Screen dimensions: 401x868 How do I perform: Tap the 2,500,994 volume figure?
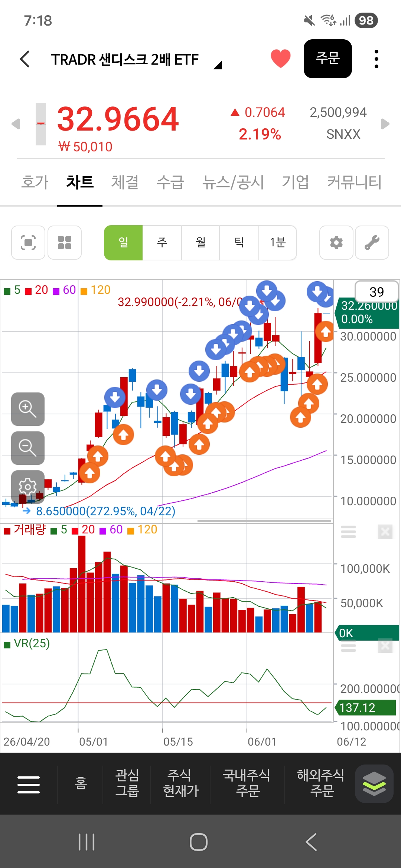coord(338,112)
